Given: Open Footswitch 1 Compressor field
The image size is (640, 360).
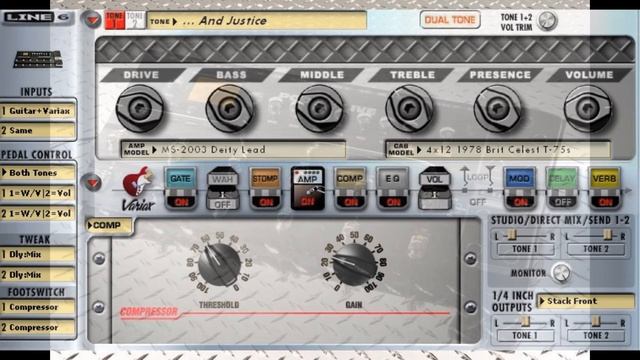Looking at the screenshot, I should click(38, 307).
